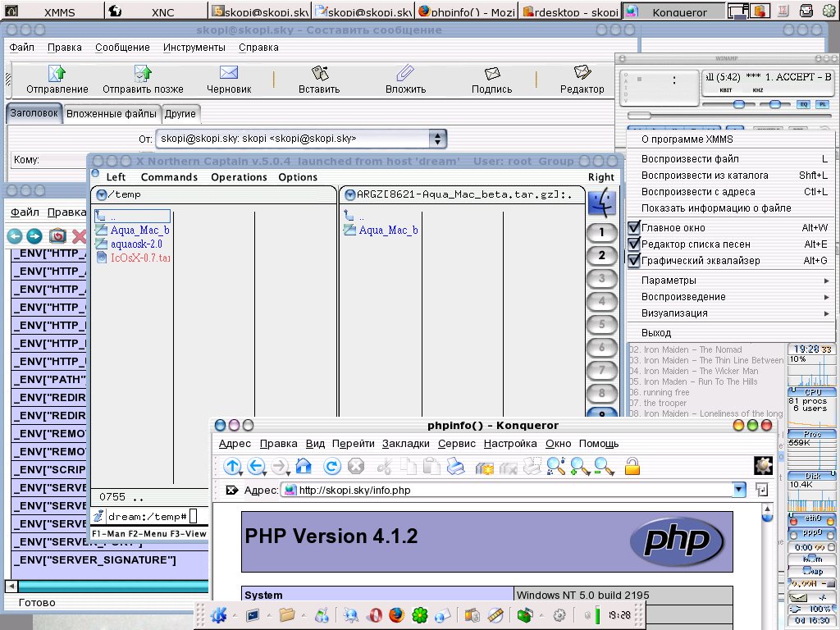Open the Кому recipient type selector

point(48,160)
